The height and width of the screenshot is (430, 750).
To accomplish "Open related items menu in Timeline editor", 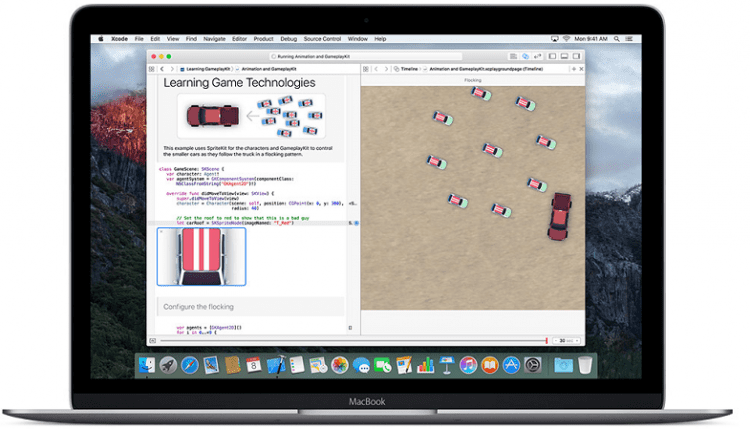I will pyautogui.click(x=366, y=69).
